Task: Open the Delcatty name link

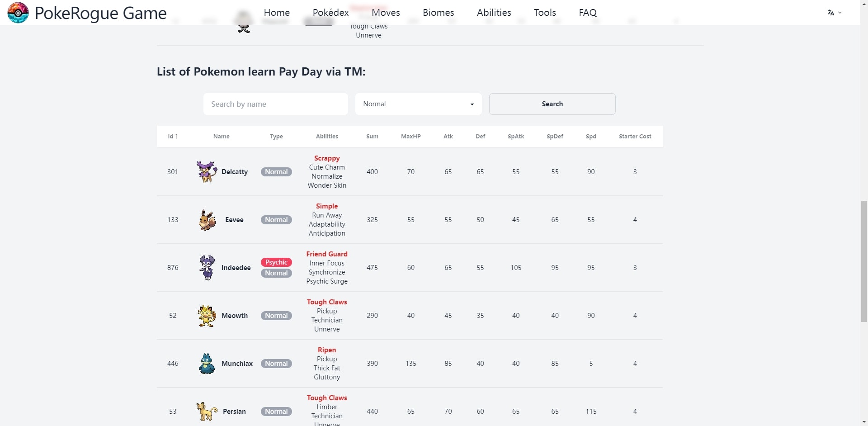Action: coord(235,172)
